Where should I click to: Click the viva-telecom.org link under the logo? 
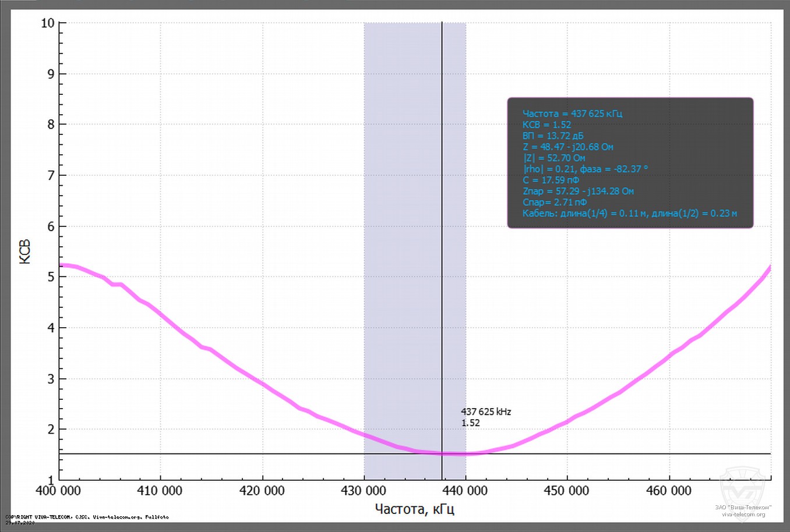tap(743, 514)
